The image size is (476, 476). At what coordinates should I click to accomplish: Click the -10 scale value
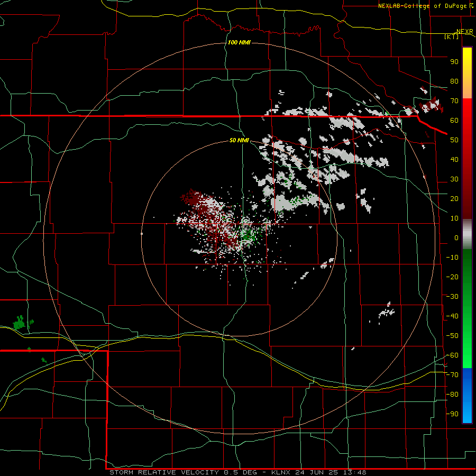(452, 258)
